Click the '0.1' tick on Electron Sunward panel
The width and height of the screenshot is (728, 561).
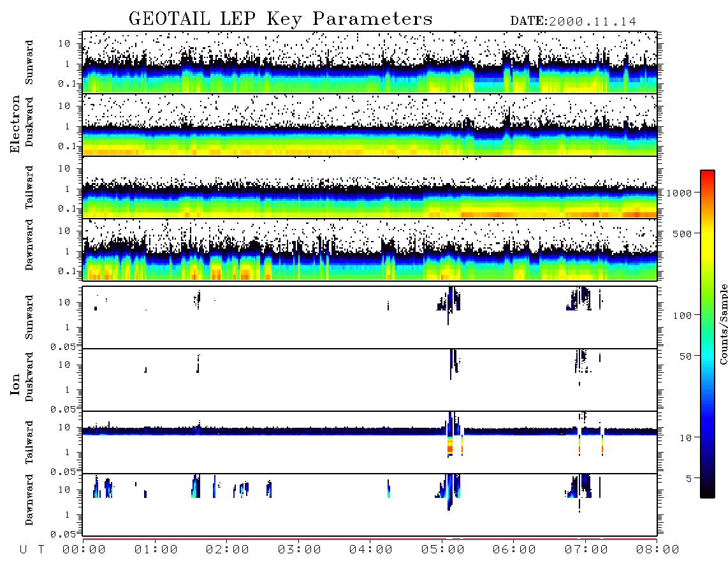coord(67,84)
